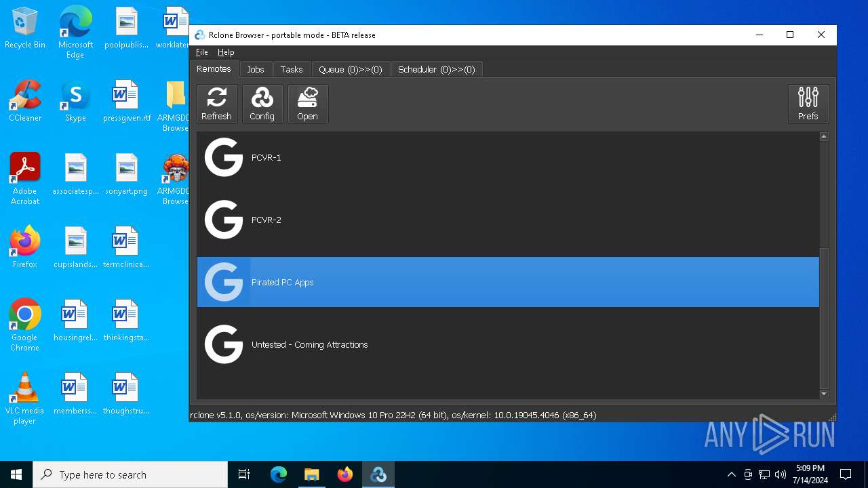Select the Pirated PC Apps label
Viewport: 868px width, 488px height.
pyautogui.click(x=283, y=282)
